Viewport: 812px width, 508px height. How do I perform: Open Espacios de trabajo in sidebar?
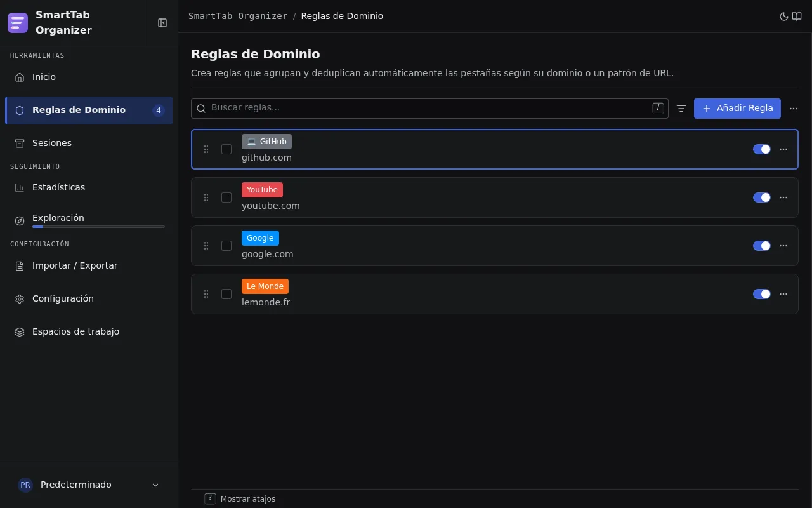pos(89,331)
